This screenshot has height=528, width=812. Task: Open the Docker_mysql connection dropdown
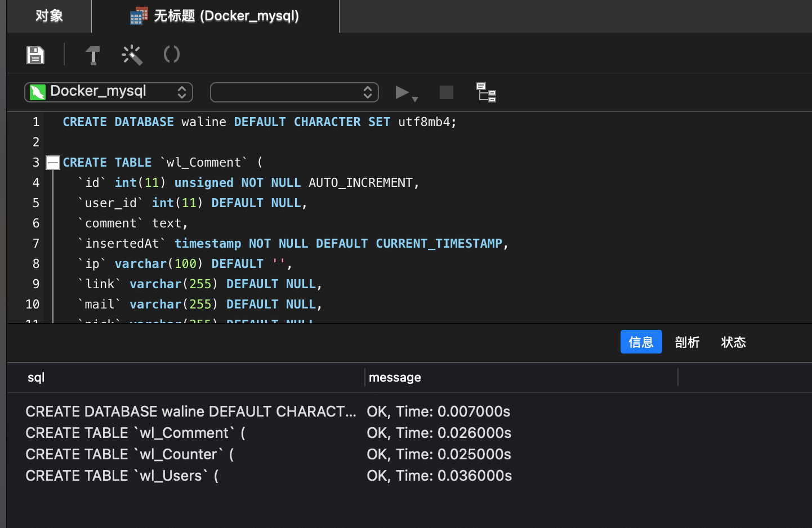click(109, 92)
